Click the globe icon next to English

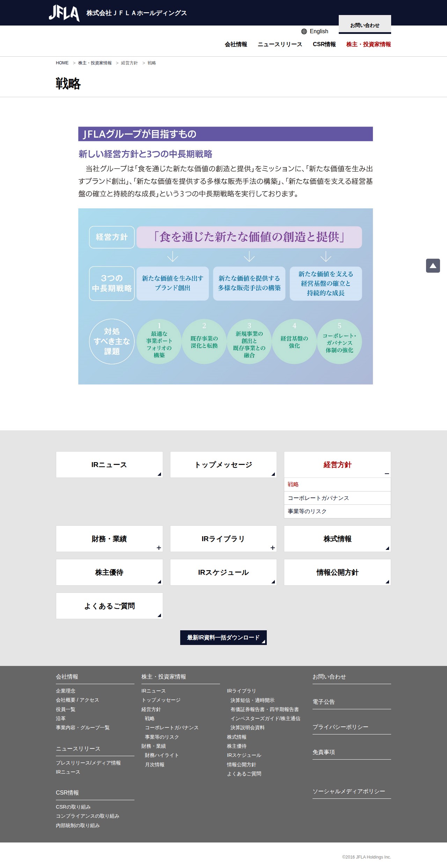coord(304,31)
